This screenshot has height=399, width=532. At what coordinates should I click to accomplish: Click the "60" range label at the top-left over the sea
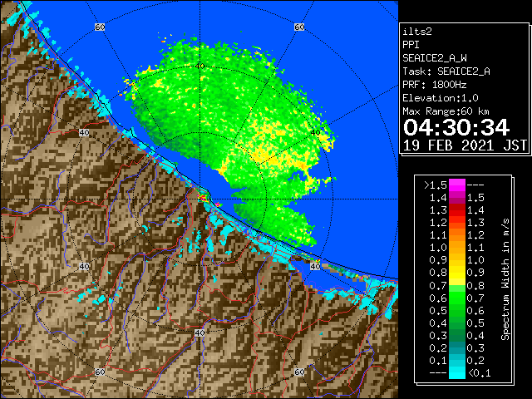100,27
